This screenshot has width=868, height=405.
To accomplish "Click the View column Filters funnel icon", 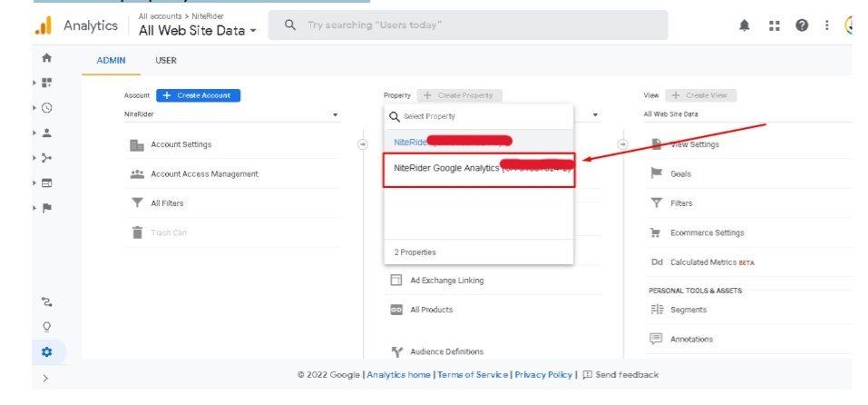I will [656, 203].
